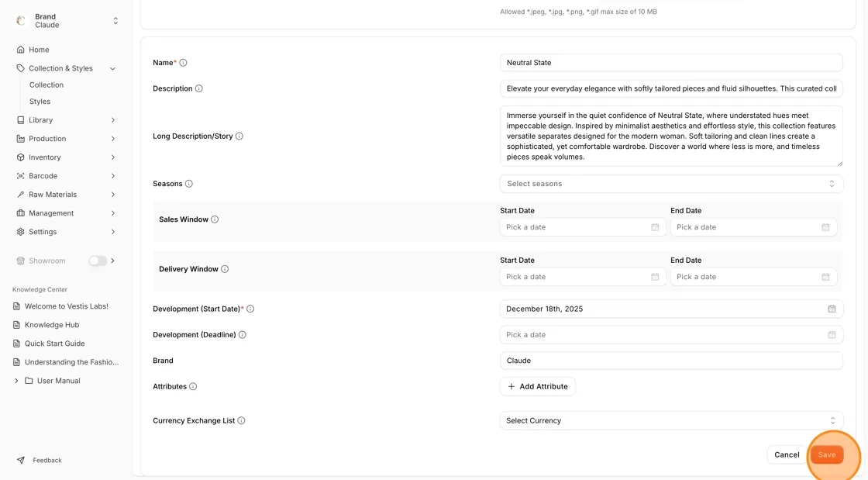Image resolution: width=868 pixels, height=480 pixels.
Task: Toggle the Showroom switch
Action: [x=98, y=261]
